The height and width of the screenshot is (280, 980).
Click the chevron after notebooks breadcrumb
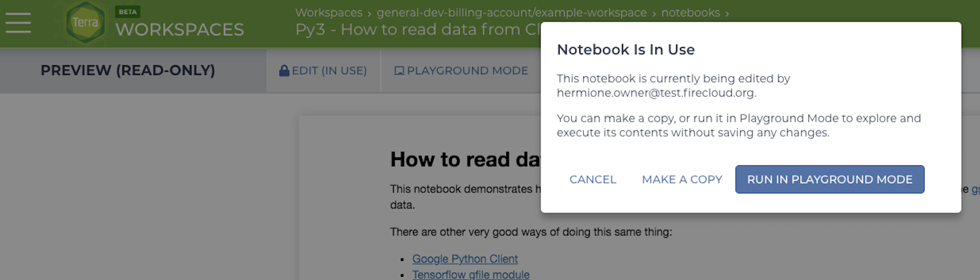[727, 14]
